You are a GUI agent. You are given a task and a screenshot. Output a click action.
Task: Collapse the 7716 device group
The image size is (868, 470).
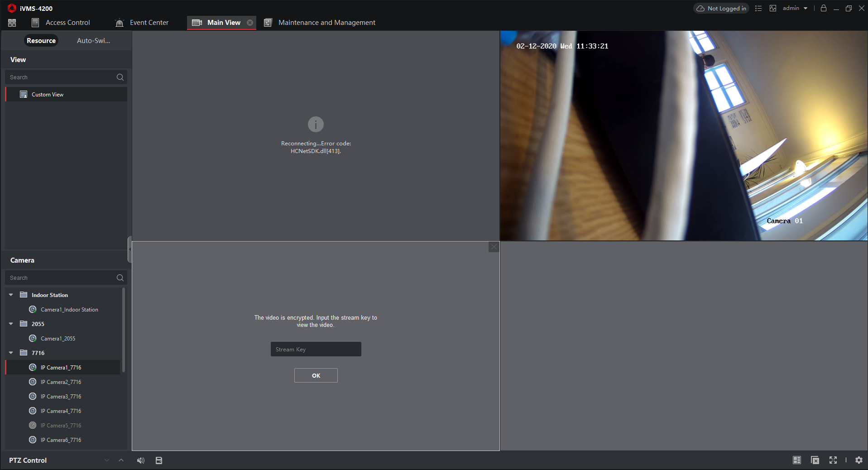(x=11, y=353)
